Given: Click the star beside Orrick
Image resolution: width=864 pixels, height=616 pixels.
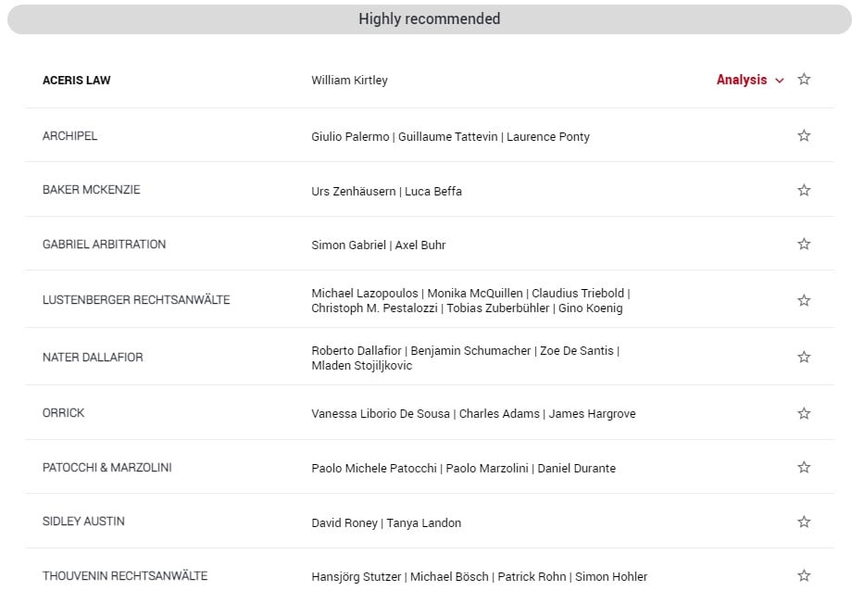Looking at the screenshot, I should [x=804, y=413].
